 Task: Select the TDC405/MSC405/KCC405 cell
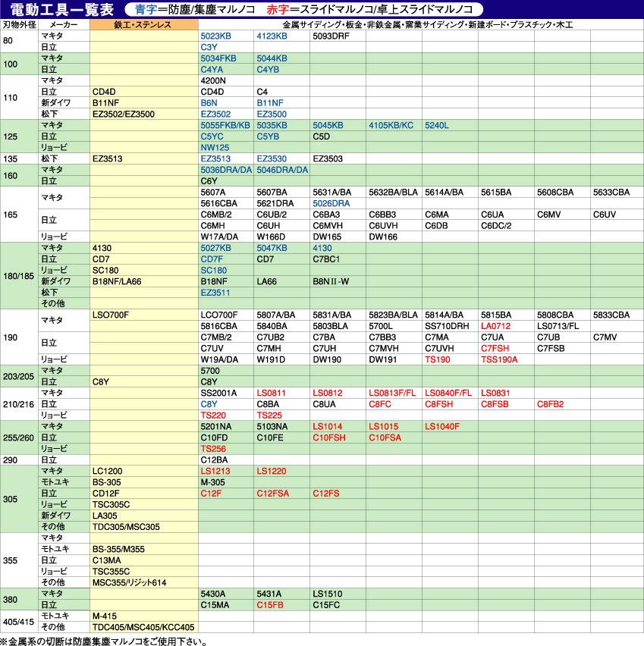click(x=143, y=627)
